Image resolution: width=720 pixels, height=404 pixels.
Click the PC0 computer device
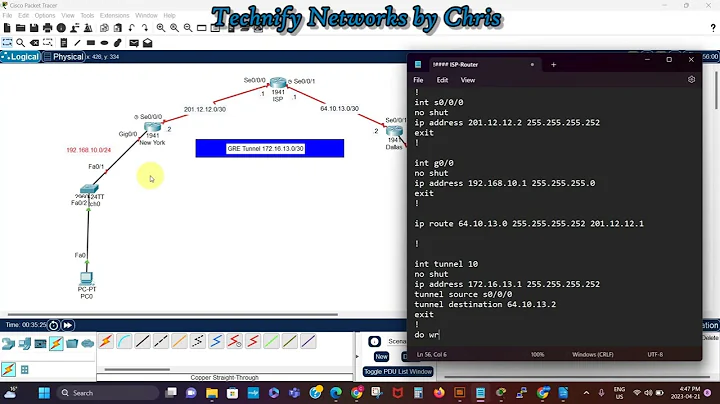click(86, 278)
